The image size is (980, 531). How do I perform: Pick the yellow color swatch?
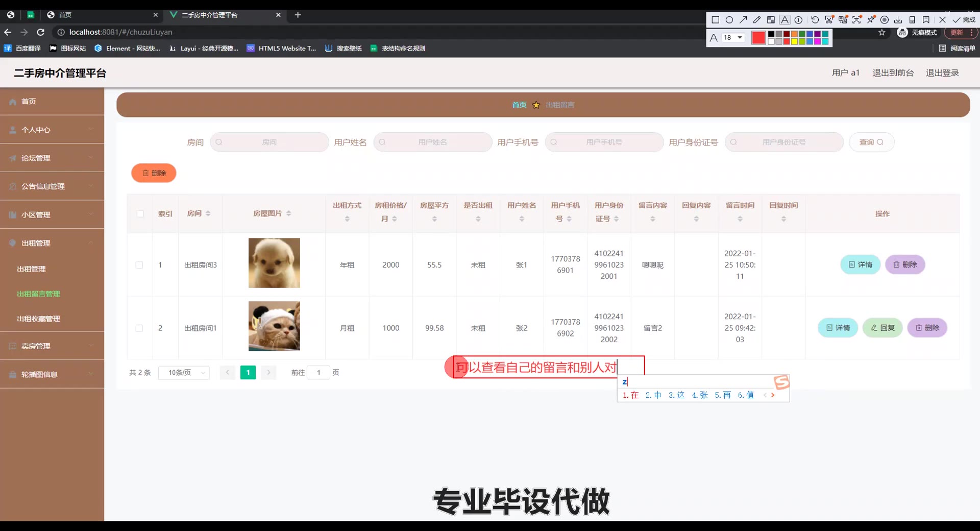point(795,41)
